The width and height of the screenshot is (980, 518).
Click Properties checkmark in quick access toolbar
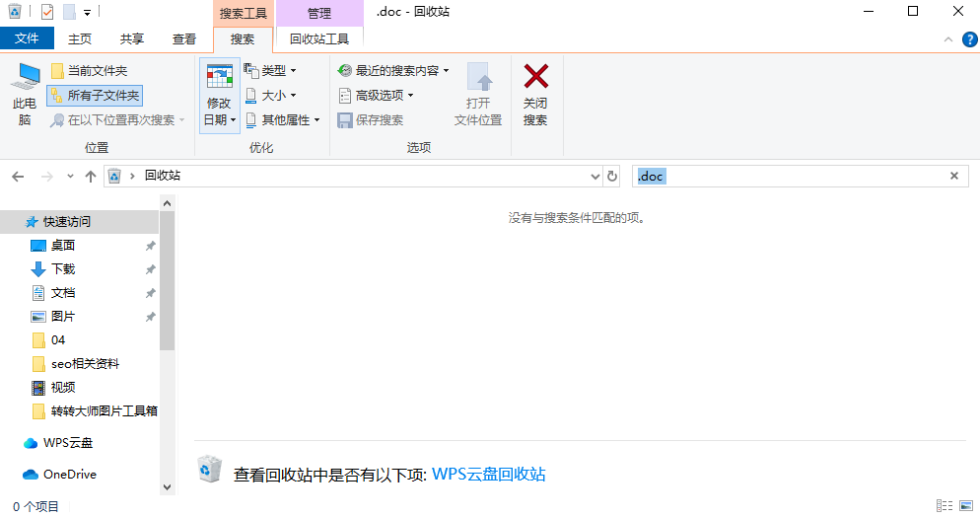[x=47, y=11]
